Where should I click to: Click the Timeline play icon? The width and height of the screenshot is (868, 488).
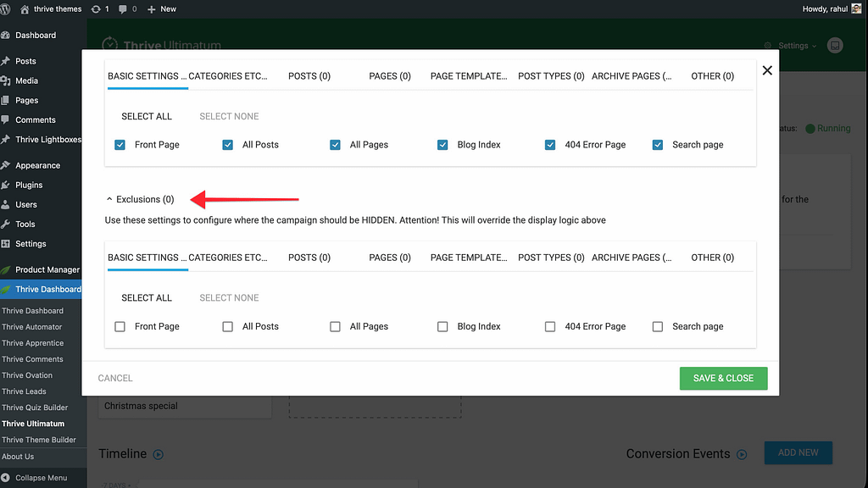click(158, 454)
